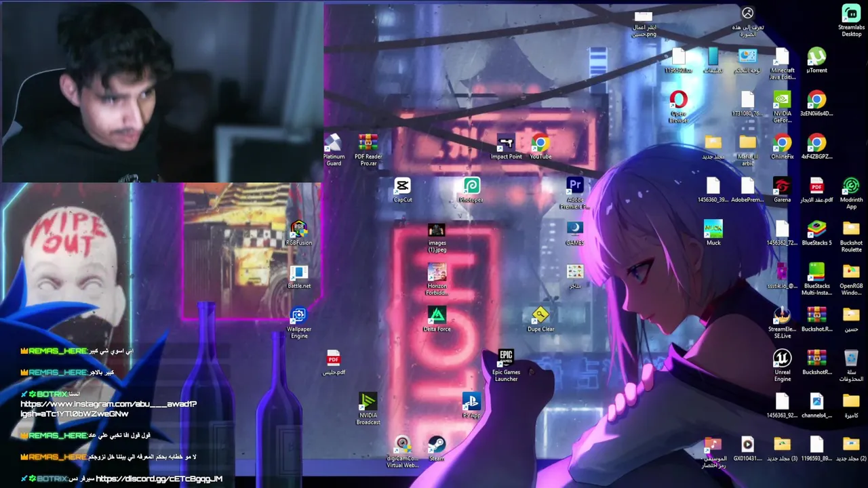The width and height of the screenshot is (868, 488).
Task: Click the webcam feed overlay
Action: pyautogui.click(x=161, y=91)
